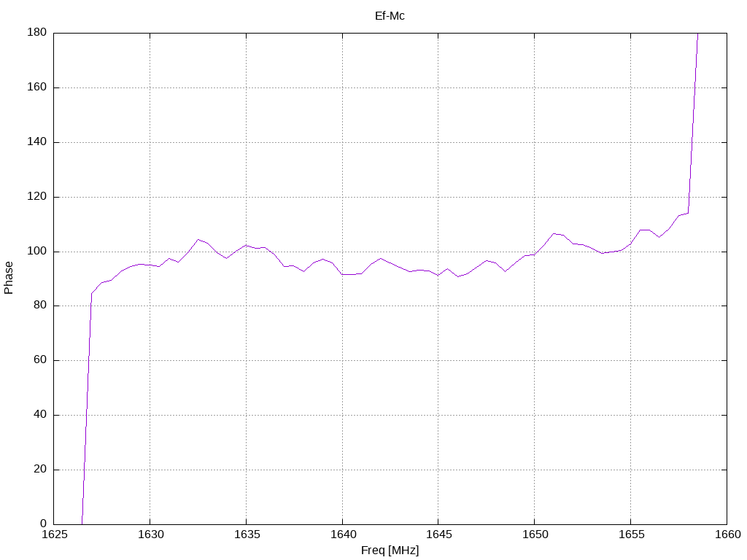This screenshot has width=747, height=560.
Task: Click y-axis tick label 60
Action: pos(40,360)
